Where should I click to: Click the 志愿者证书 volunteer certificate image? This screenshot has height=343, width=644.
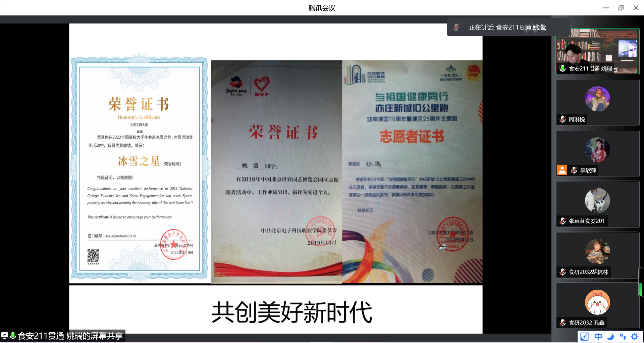[412, 171]
